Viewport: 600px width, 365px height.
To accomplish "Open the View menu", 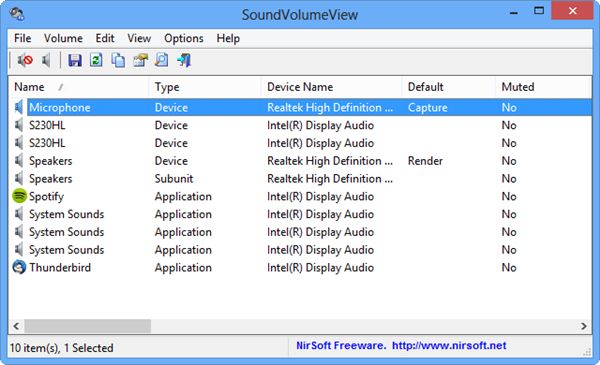I will click(139, 38).
